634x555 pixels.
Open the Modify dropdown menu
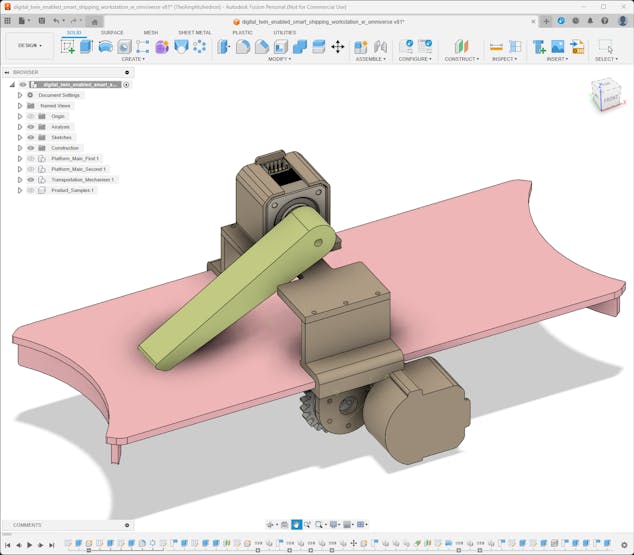point(279,59)
